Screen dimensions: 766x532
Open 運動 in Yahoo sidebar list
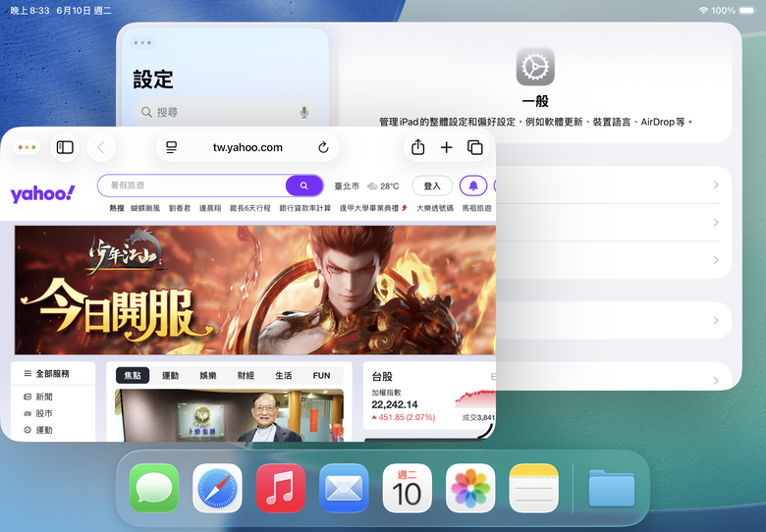coord(38,430)
